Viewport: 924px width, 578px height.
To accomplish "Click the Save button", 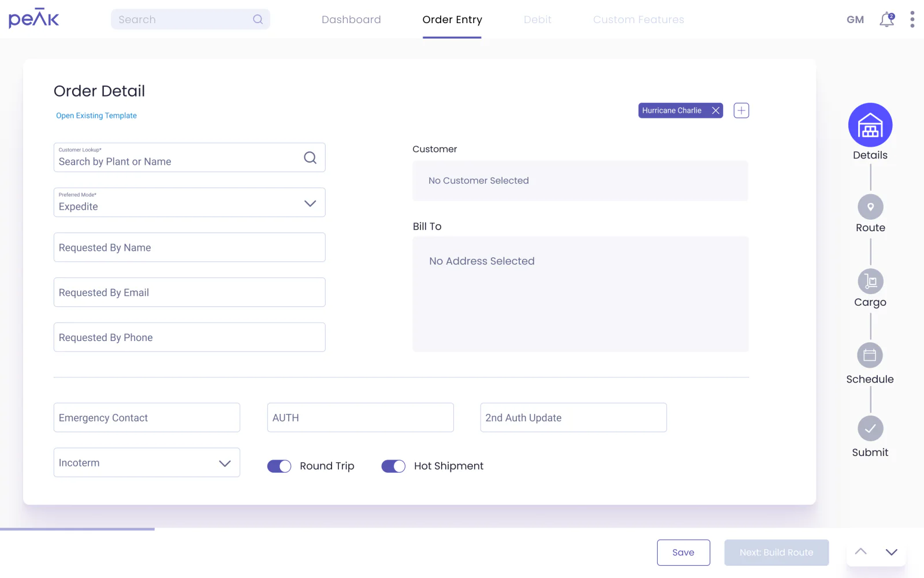I will point(683,553).
